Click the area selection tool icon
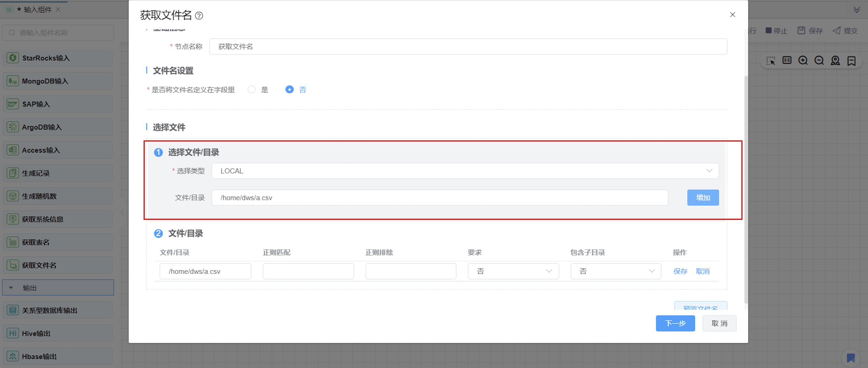The width and height of the screenshot is (868, 368). point(771,61)
